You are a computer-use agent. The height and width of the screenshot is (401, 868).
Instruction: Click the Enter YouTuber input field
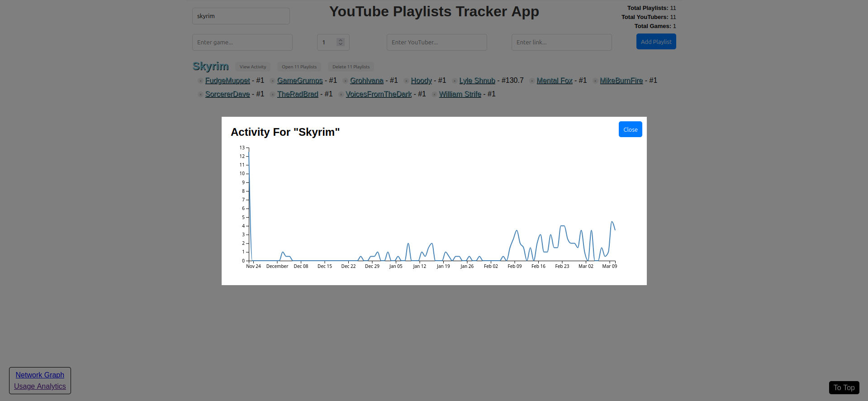pos(436,42)
